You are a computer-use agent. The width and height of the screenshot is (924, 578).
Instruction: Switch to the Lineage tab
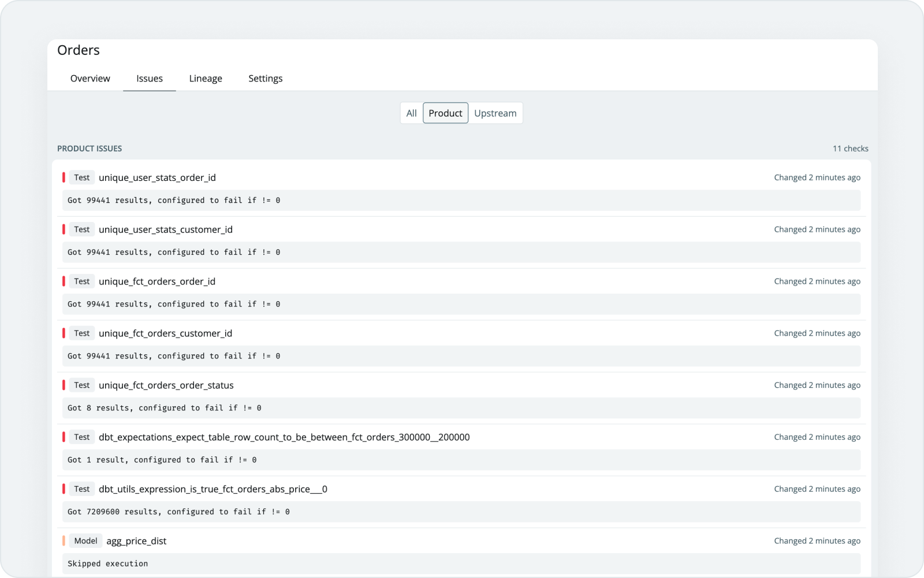(206, 79)
